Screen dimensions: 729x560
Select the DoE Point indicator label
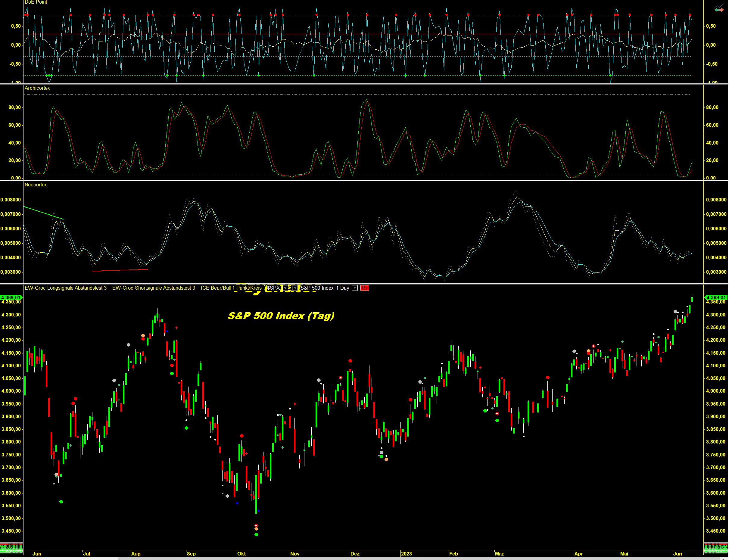click(36, 2)
